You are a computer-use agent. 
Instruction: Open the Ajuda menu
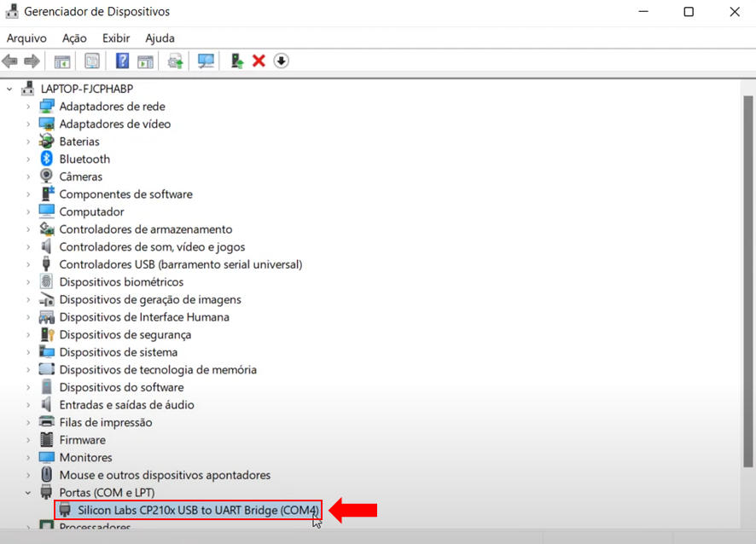[x=160, y=38]
